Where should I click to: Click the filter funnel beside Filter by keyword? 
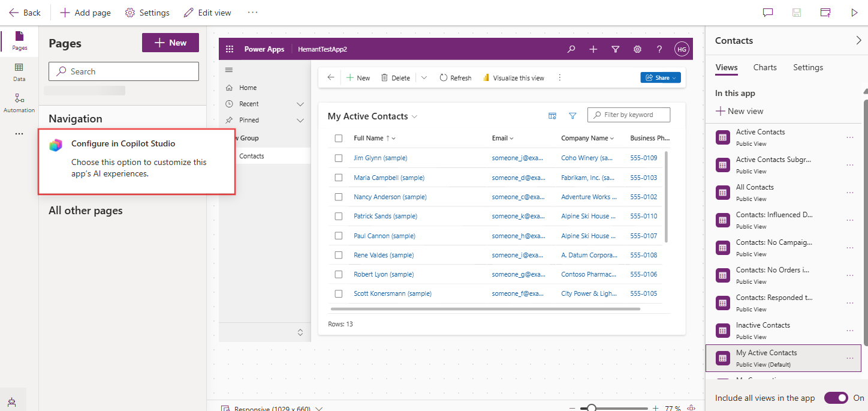[x=572, y=116]
